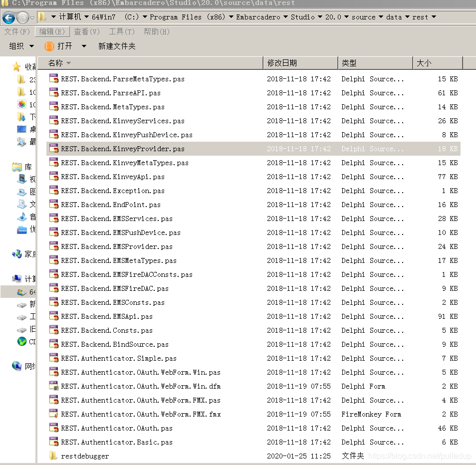Click the 新建文件夹 (New folder) button
This screenshot has width=476, height=465.
coord(117,46)
